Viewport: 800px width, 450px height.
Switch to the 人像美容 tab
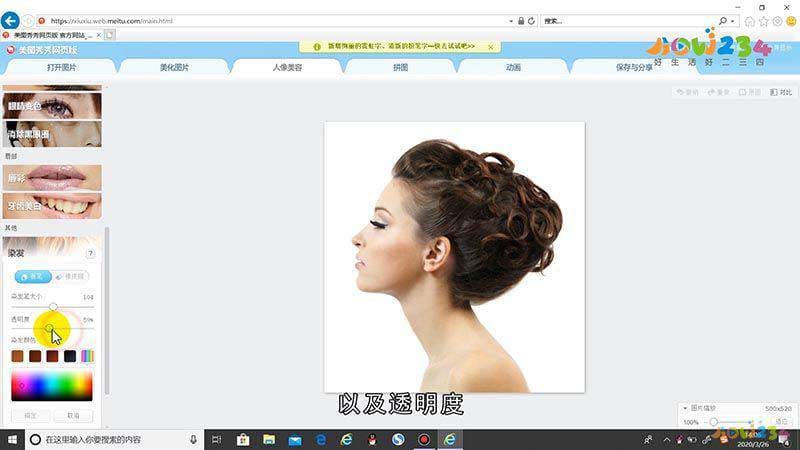(x=287, y=67)
